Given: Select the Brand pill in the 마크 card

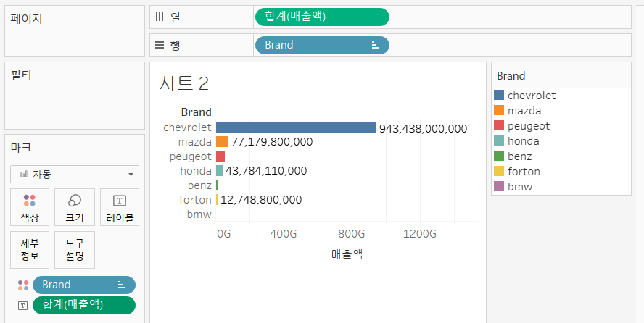Looking at the screenshot, I should (x=84, y=285).
